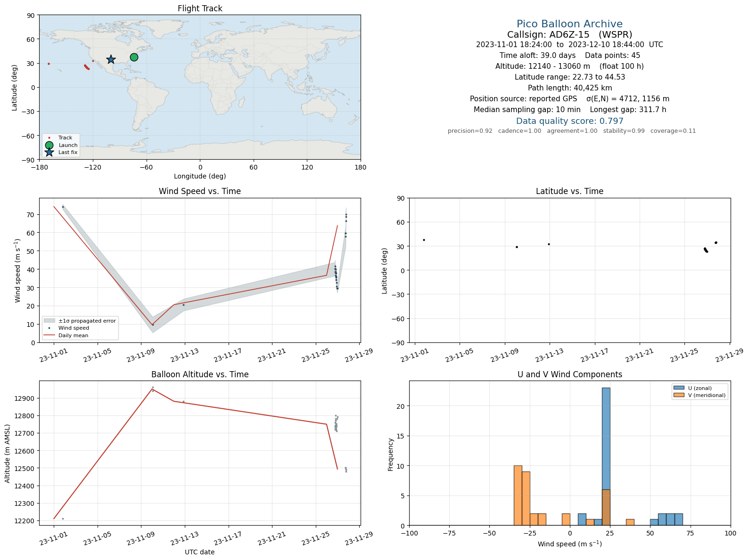Select the Track dot in the map legend
Screen dimensions: 749x560
click(49, 138)
